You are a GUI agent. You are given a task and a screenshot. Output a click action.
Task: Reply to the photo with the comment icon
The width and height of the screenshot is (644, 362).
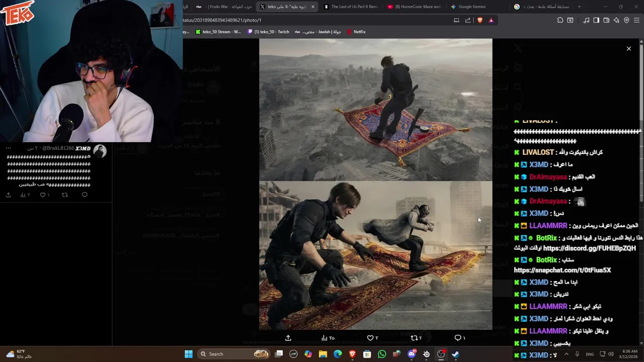[x=457, y=338]
